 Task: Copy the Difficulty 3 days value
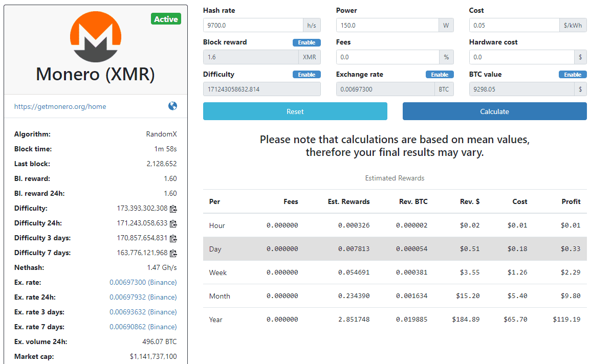click(173, 238)
